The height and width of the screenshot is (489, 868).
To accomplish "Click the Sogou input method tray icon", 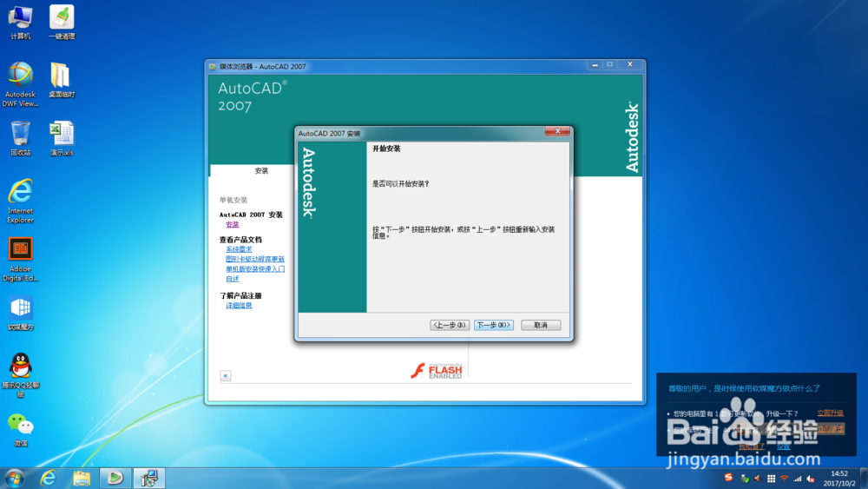I will tap(728, 478).
